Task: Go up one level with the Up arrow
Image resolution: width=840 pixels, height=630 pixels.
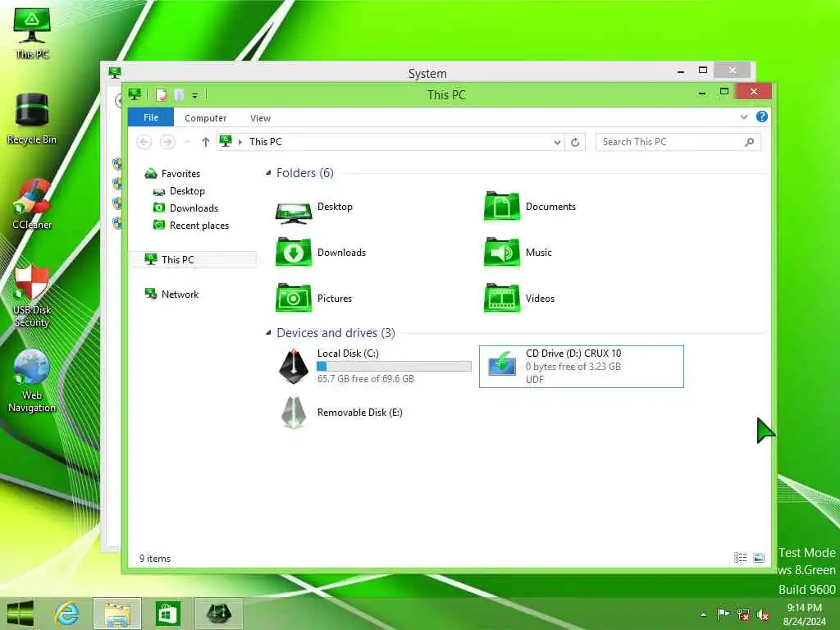Action: point(205,142)
